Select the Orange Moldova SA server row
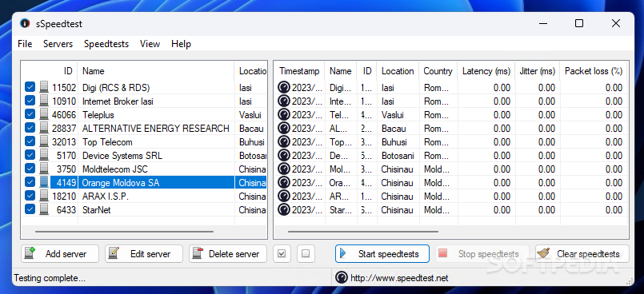Viewport: 644px width, 294px height. [x=144, y=183]
